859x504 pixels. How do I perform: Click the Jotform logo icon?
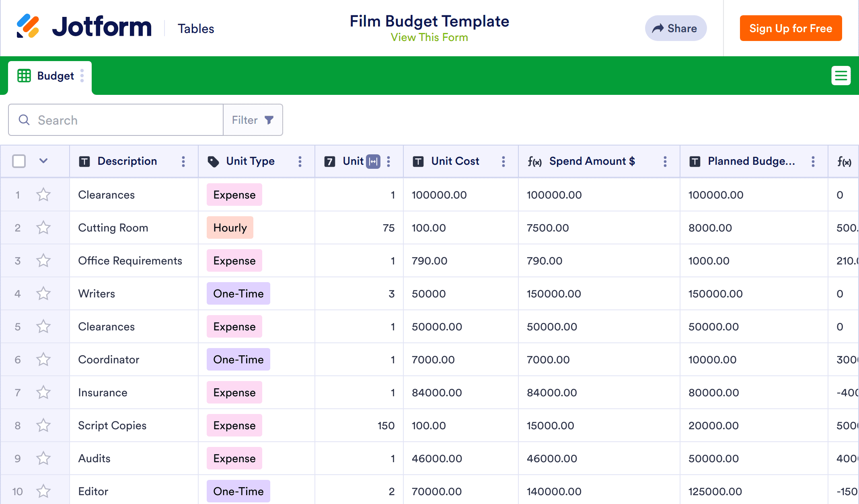click(x=28, y=27)
